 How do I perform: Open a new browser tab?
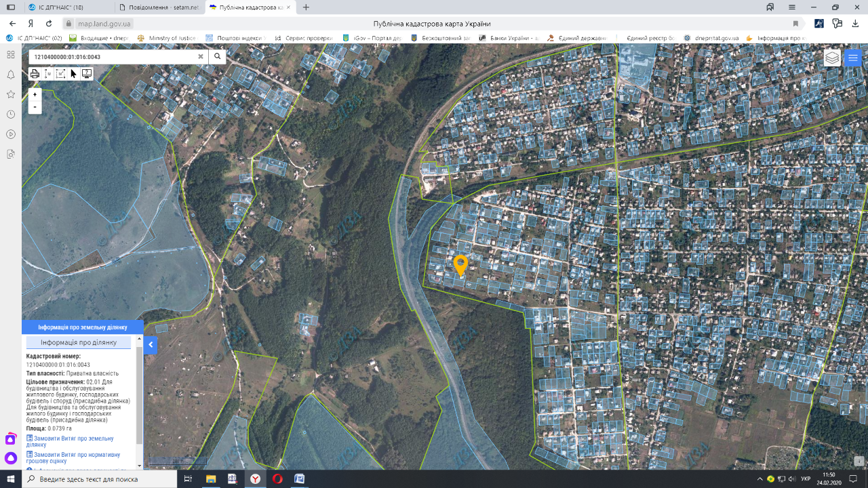tap(306, 7)
